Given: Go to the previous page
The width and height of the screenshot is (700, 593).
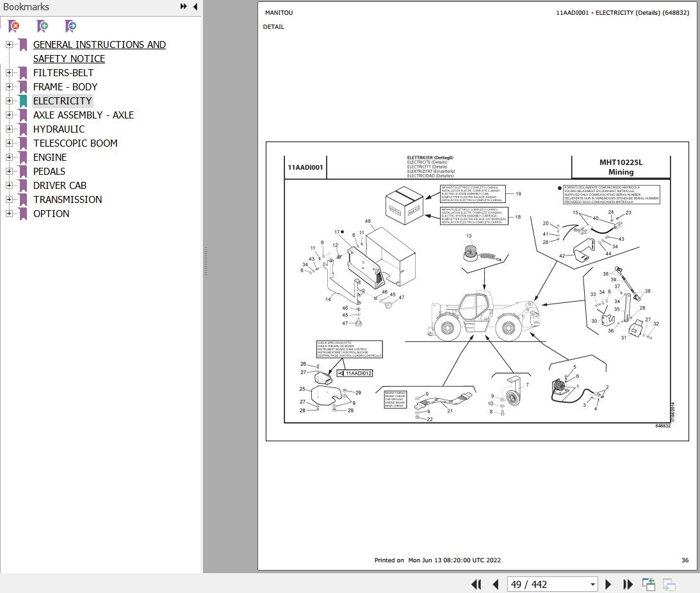Looking at the screenshot, I should 495,584.
